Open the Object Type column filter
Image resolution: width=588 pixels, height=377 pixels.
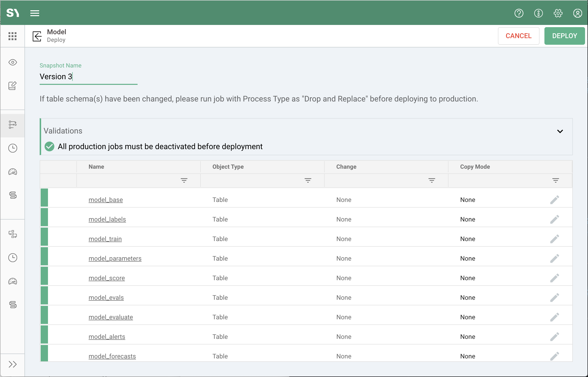point(308,181)
